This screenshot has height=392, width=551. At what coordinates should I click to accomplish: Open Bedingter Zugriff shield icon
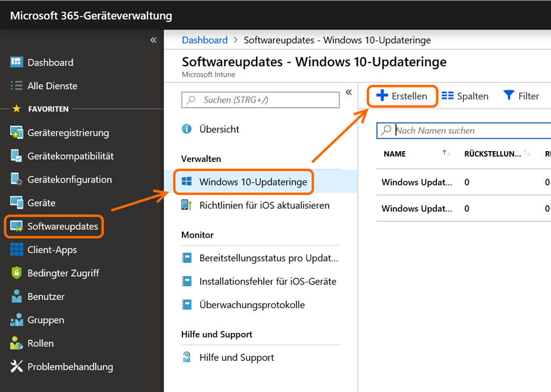17,273
